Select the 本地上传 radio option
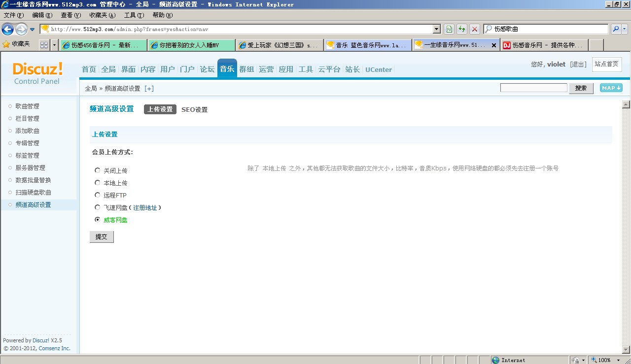Image resolution: width=631 pixels, height=364 pixels. point(97,183)
